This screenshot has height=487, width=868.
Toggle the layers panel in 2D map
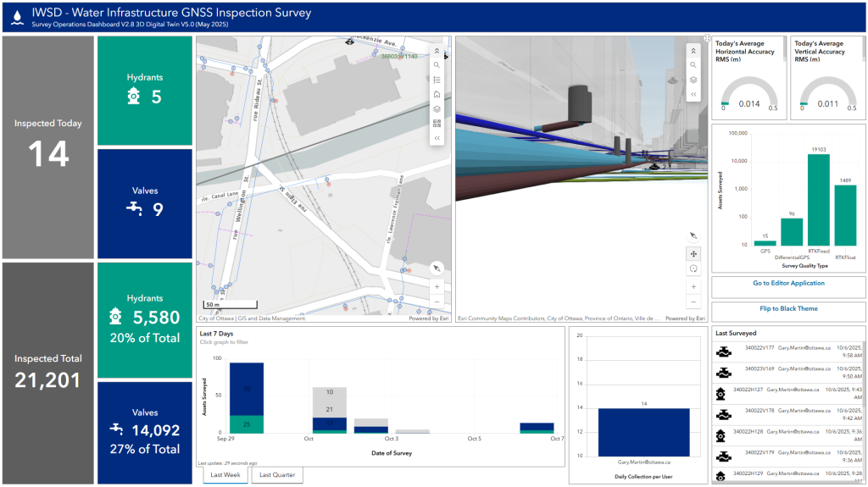click(x=437, y=108)
